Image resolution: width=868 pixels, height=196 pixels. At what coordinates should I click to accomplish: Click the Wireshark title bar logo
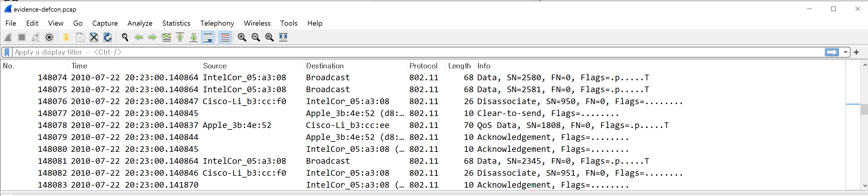[8, 9]
